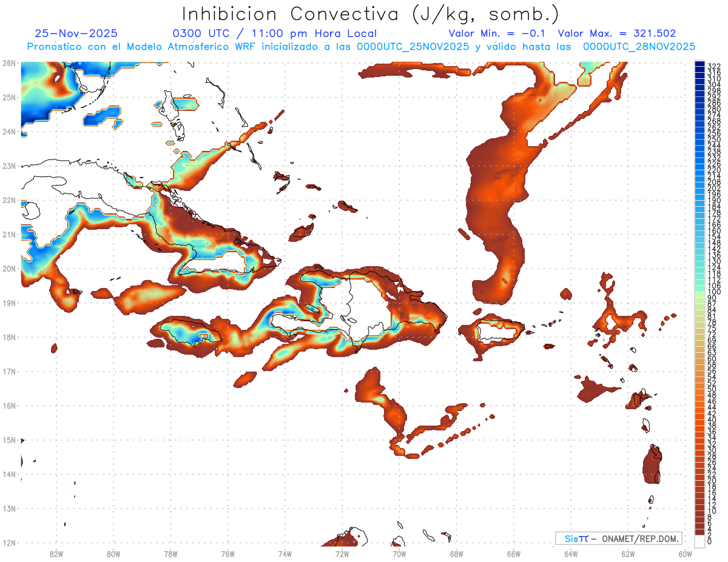Click the "82W" longitude label
Viewport: 728px width, 562px height.
[56, 553]
